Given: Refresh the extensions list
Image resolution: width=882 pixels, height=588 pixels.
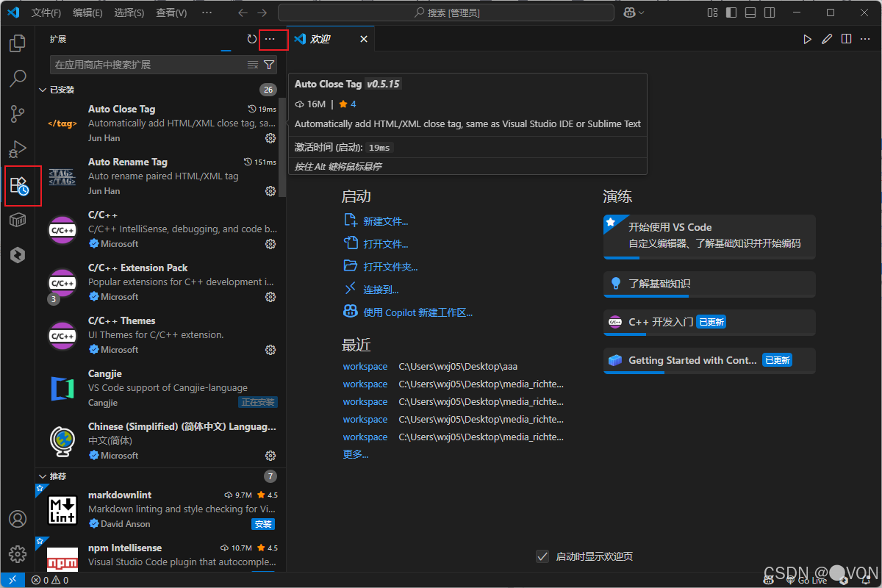Looking at the screenshot, I should (x=252, y=39).
